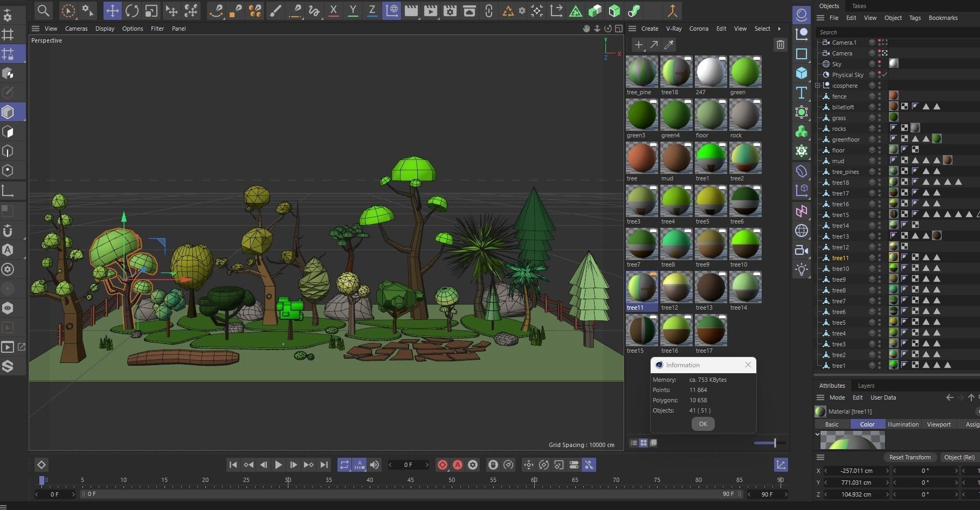This screenshot has width=980, height=510.
Task: Play the animation forward
Action: (x=278, y=465)
